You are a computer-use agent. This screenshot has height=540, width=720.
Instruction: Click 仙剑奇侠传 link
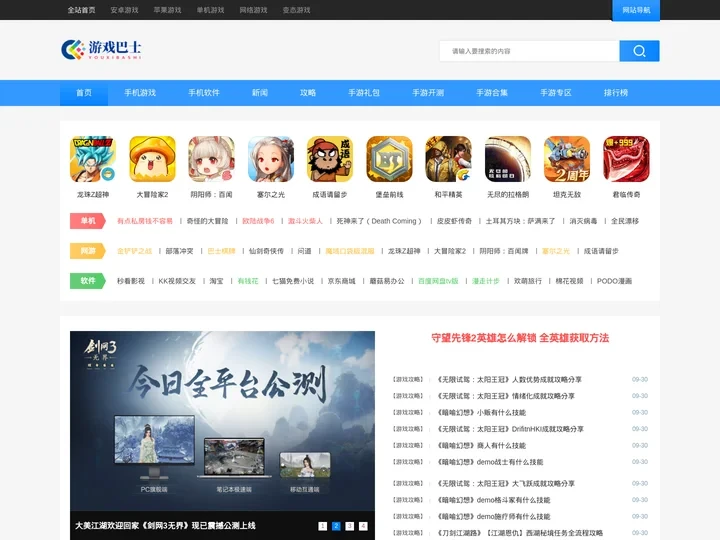(266, 251)
